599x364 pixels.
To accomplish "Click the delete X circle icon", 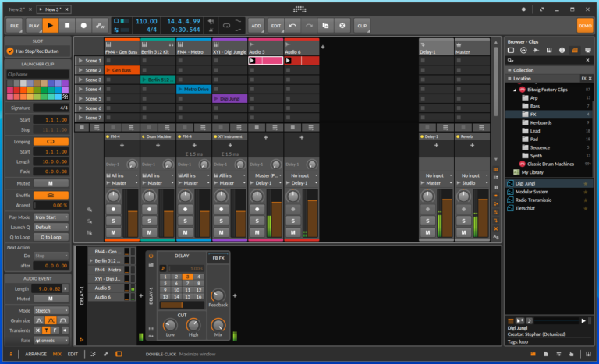I will (342, 26).
